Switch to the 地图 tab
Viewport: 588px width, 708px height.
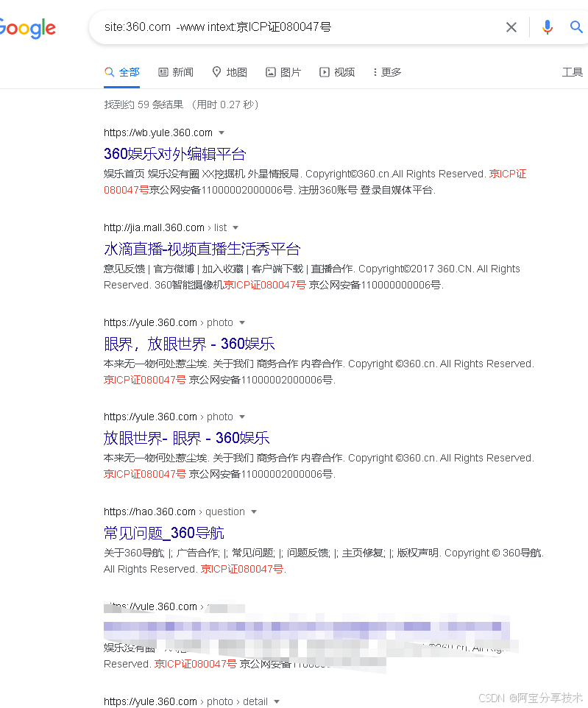click(x=230, y=72)
